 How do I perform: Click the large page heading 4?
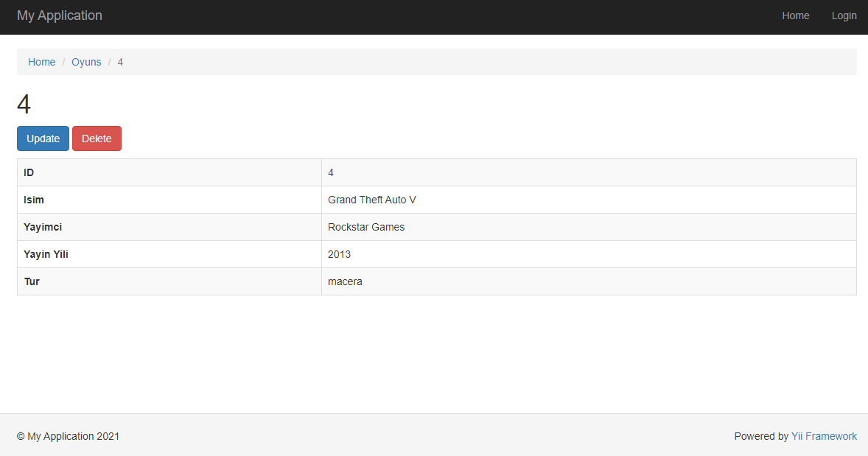pos(24,104)
